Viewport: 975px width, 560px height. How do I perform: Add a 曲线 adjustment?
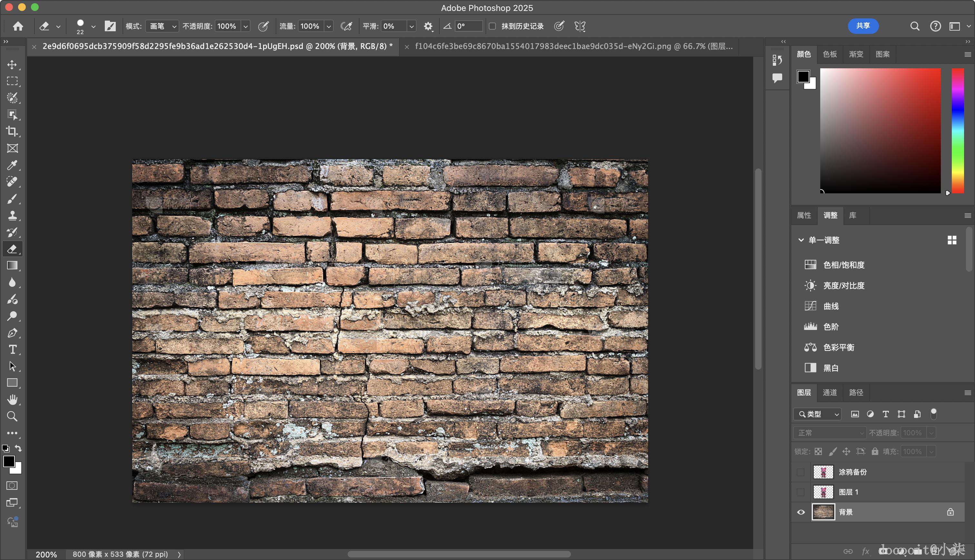click(831, 306)
